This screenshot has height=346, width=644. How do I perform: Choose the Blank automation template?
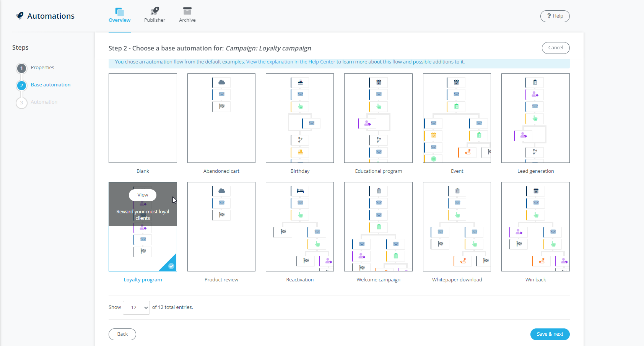click(x=143, y=118)
